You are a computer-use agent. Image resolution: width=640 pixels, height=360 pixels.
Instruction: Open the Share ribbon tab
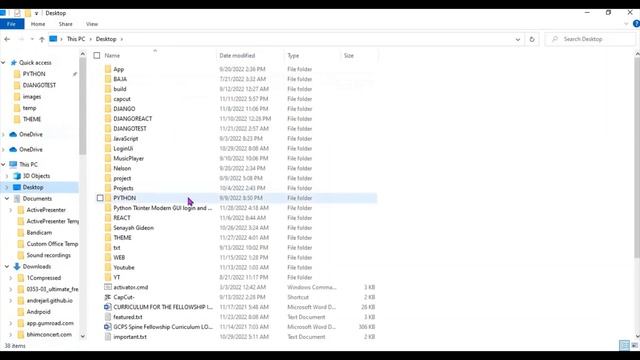click(x=65, y=24)
